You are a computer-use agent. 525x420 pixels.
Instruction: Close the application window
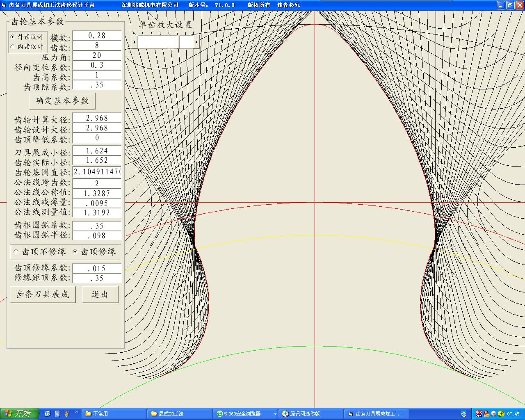(x=519, y=5)
